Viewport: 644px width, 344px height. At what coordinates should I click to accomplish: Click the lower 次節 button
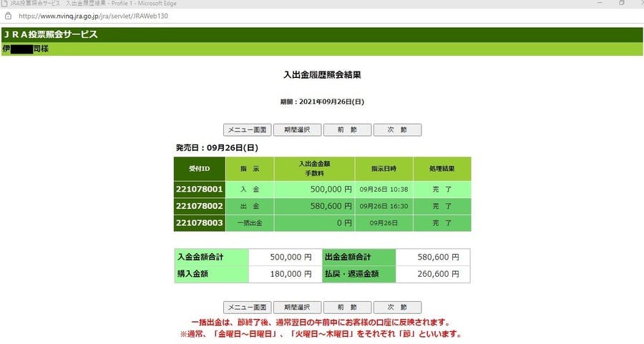tap(397, 307)
